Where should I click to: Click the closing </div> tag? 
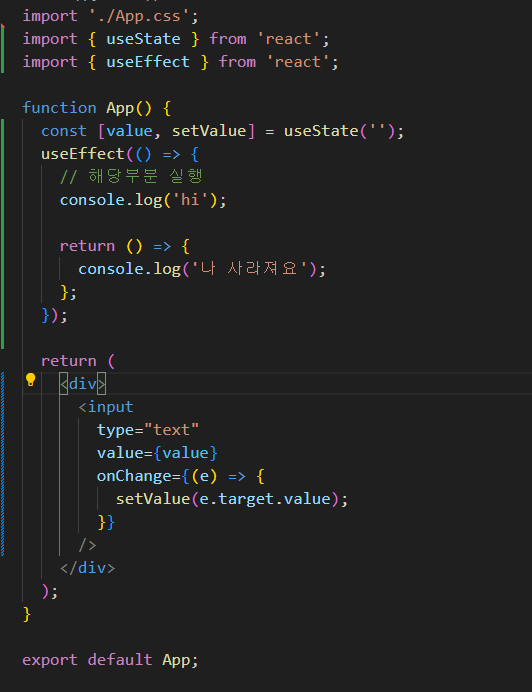point(87,568)
